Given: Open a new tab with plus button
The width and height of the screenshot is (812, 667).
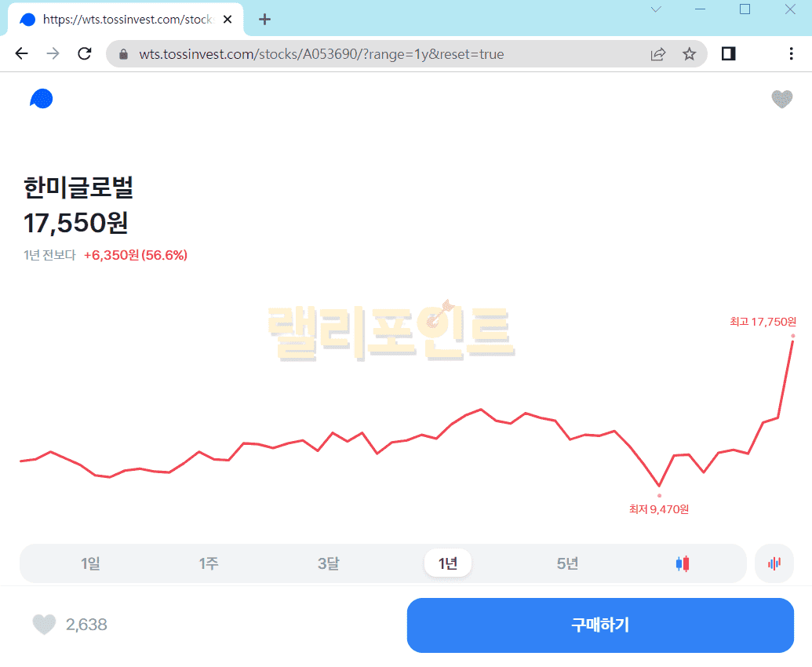Looking at the screenshot, I should [x=264, y=20].
